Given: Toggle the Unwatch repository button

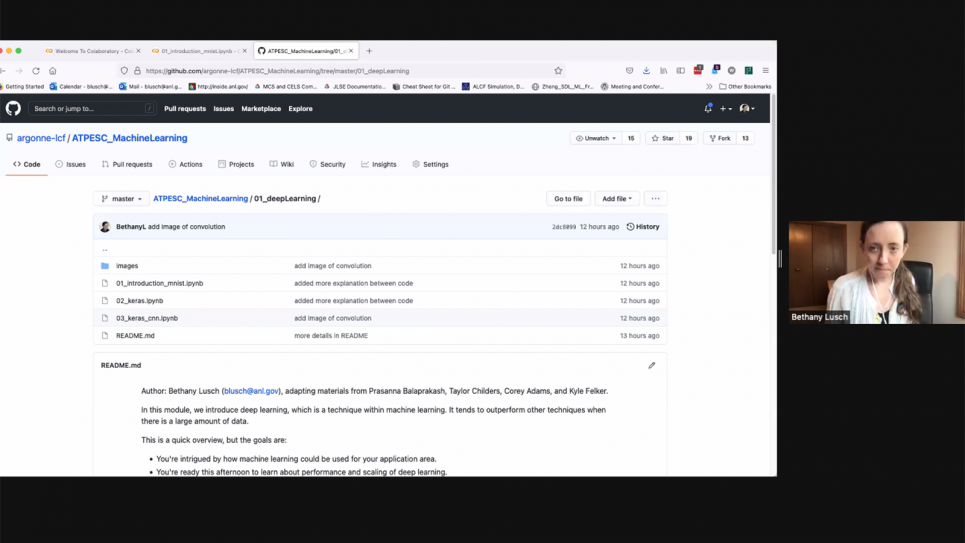Looking at the screenshot, I should pos(596,138).
